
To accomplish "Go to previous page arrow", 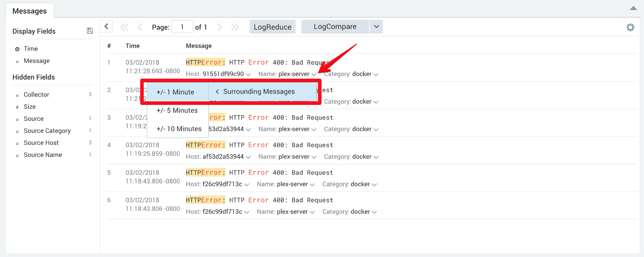I will coord(140,27).
